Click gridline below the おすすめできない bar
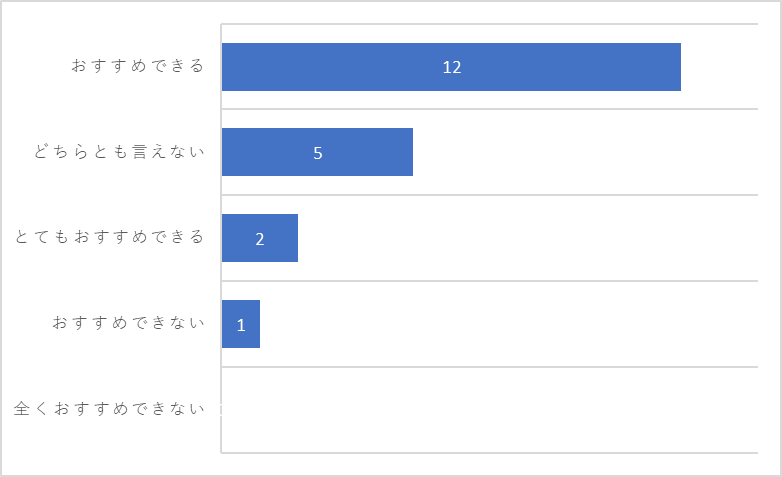782x477 pixels. tap(489, 367)
